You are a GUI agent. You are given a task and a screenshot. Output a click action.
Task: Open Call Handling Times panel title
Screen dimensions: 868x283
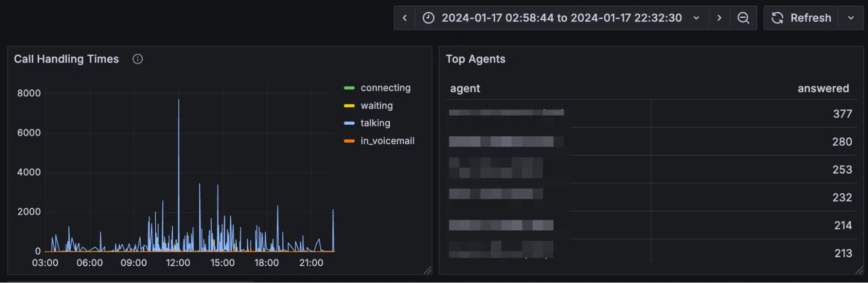(66, 59)
